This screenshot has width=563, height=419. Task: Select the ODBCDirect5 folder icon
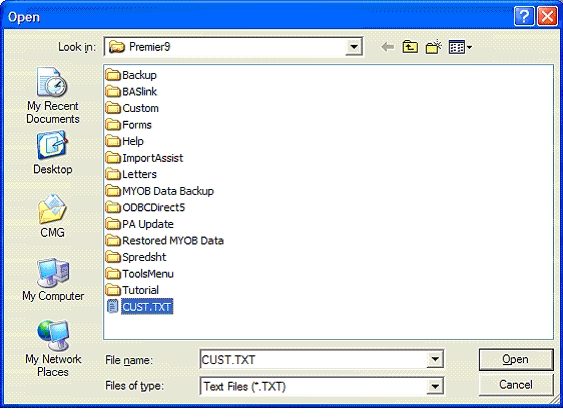(x=113, y=207)
